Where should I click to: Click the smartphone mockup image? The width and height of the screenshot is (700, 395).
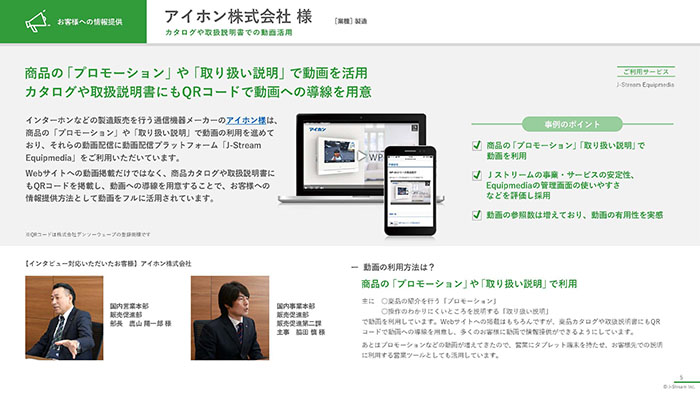(410, 191)
